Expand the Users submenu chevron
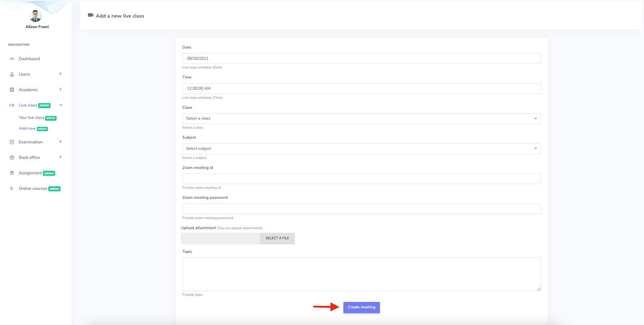 click(60, 74)
